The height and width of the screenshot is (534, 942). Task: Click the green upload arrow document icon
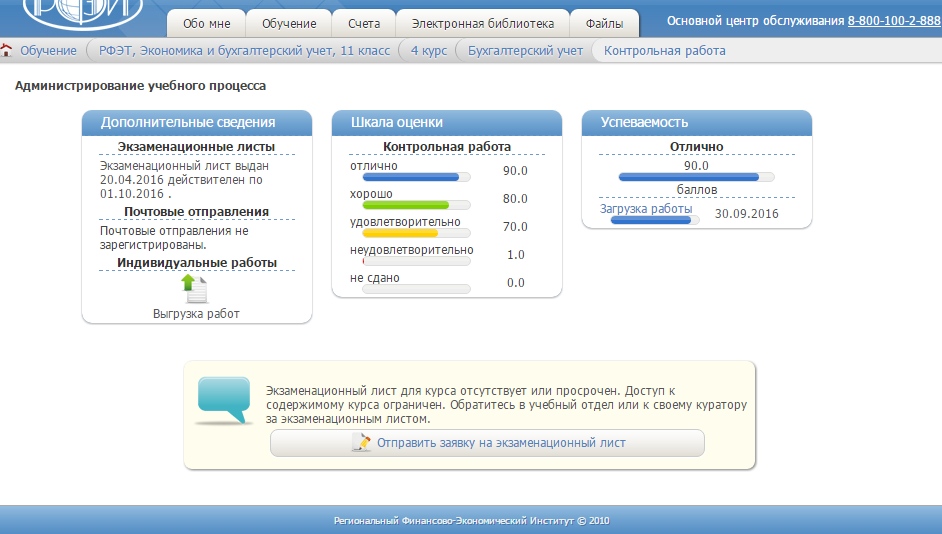[195, 289]
